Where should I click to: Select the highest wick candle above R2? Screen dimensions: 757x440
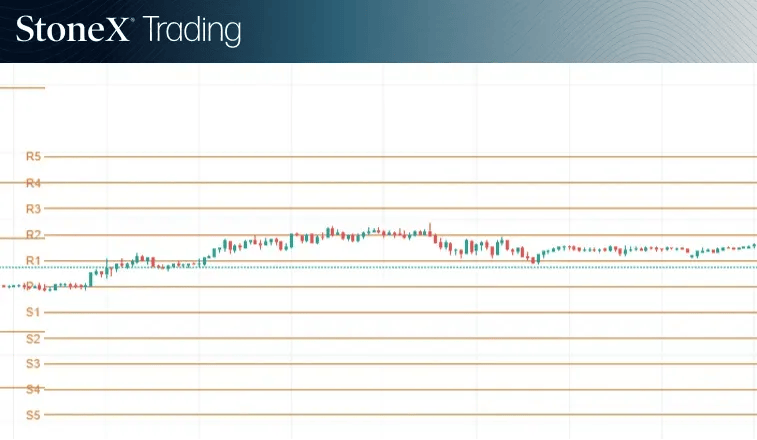[430, 229]
